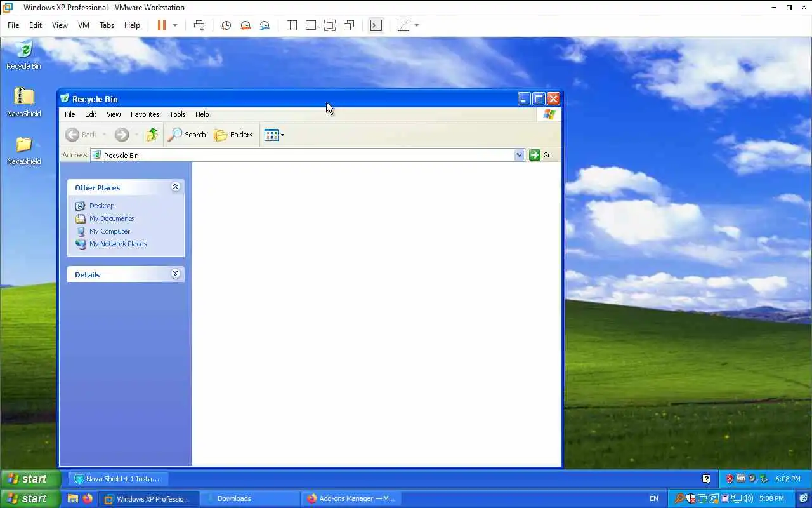
Task: Switch to Nava Shield 4.1 Installer taskbar item
Action: pos(117,479)
